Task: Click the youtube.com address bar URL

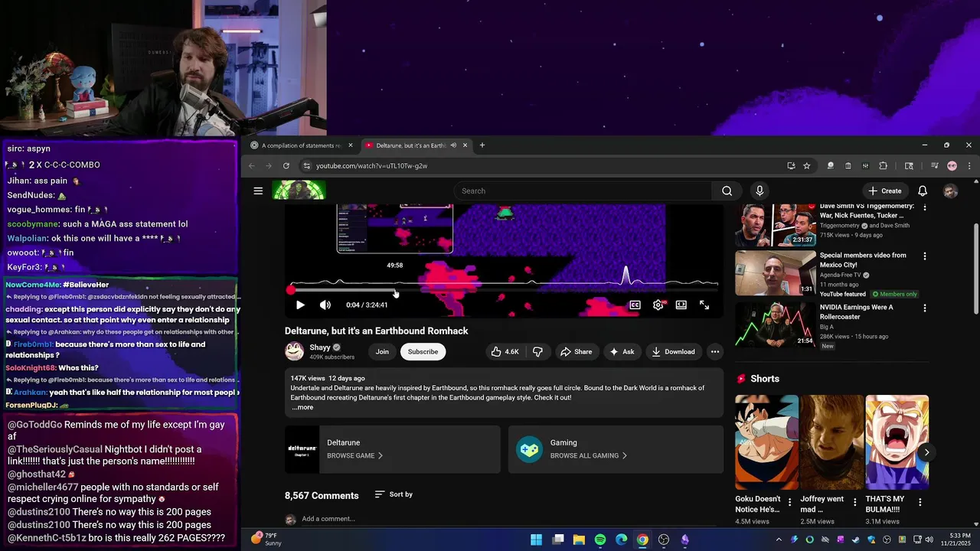Action: pyautogui.click(x=371, y=165)
